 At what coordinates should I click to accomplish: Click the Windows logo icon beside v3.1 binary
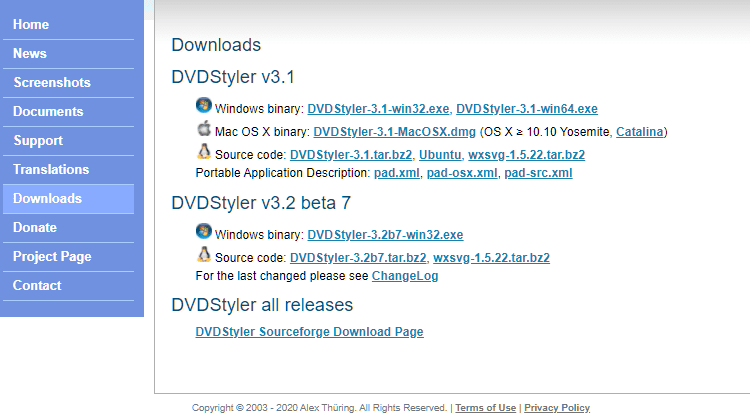[204, 105]
